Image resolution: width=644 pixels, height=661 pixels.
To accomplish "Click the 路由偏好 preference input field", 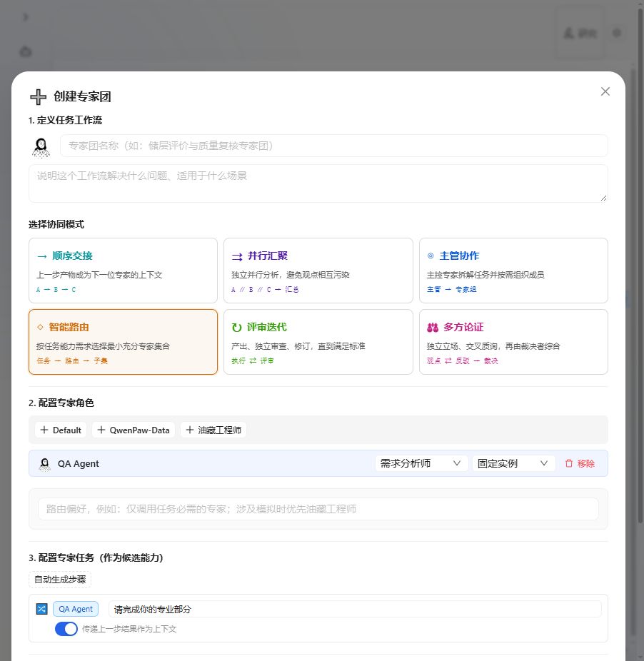I will point(318,509).
